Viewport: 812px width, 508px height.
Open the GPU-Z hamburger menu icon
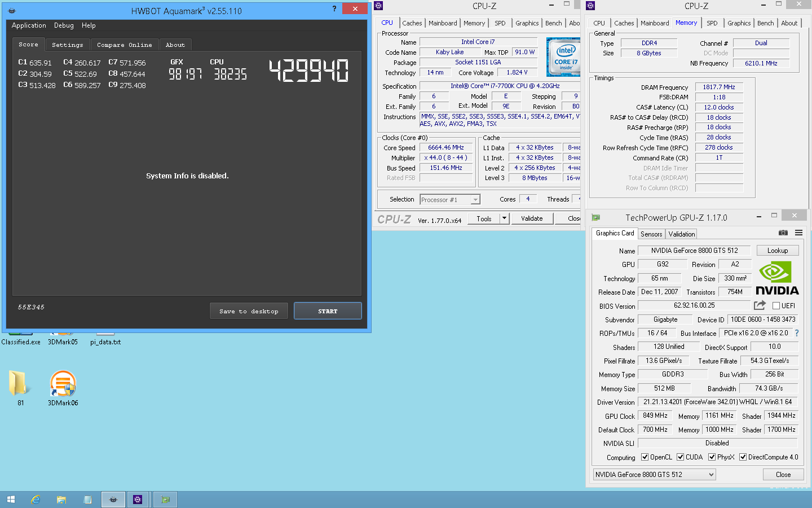point(798,233)
